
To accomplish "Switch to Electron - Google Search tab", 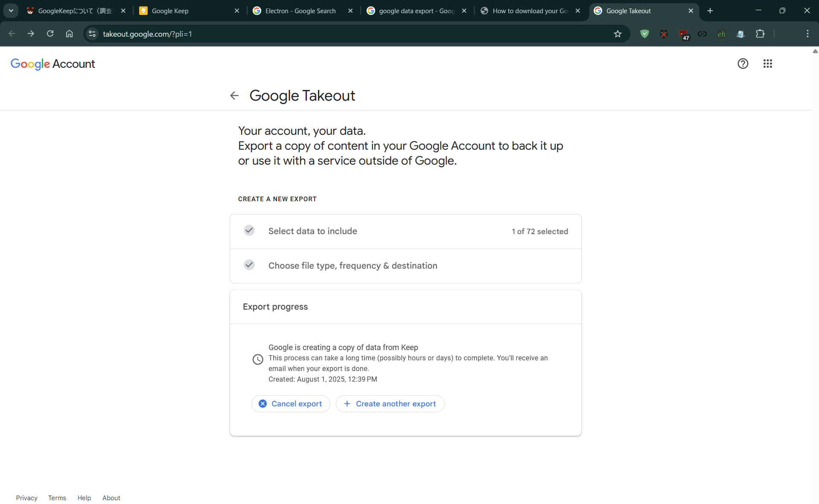I will pyautogui.click(x=303, y=11).
